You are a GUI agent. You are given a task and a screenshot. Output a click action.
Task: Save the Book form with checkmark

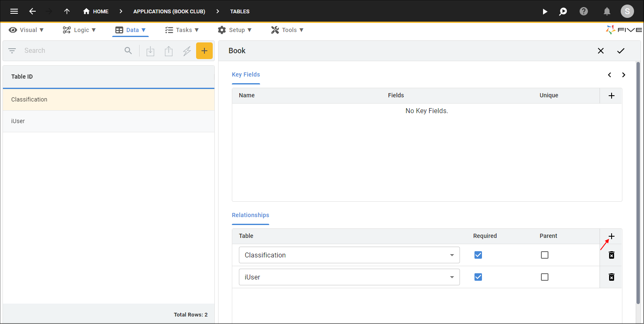coord(621,51)
